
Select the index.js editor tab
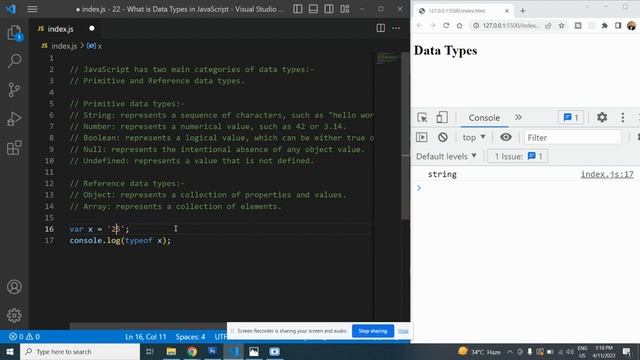(x=60, y=29)
